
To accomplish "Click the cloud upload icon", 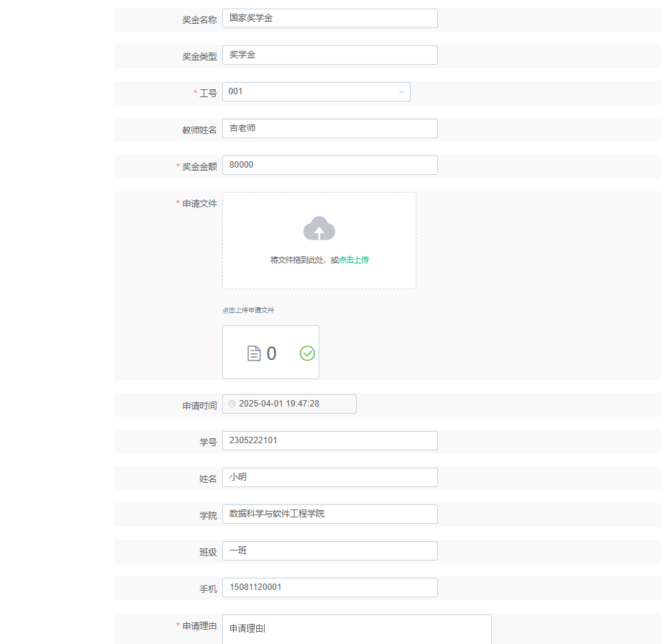I will click(x=319, y=228).
